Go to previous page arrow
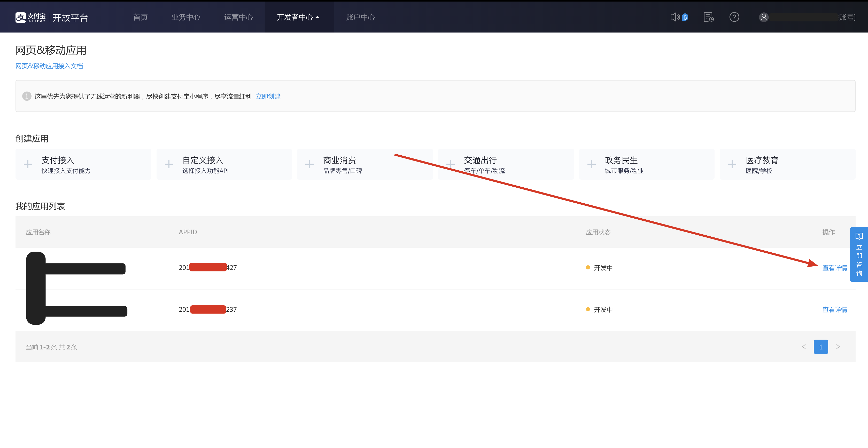The height and width of the screenshot is (448, 868). [804, 347]
